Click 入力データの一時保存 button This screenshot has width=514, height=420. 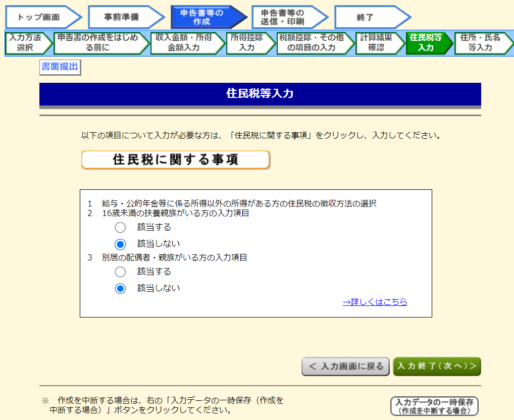point(434,406)
